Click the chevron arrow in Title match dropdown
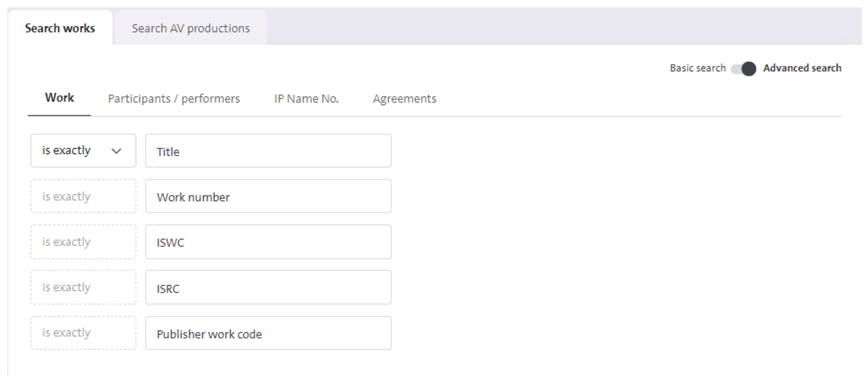The width and height of the screenshot is (868, 383). click(x=116, y=151)
